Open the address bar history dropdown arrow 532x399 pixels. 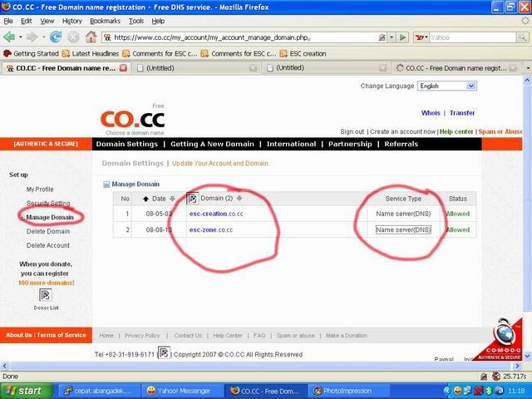pos(392,37)
